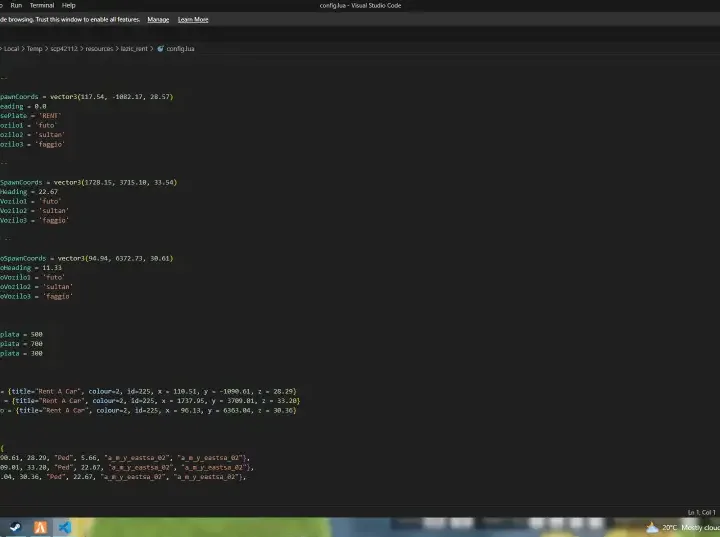This screenshot has height=537, width=720.
Task: Click the Lua file icon in breadcrumbs
Action: [x=160, y=49]
